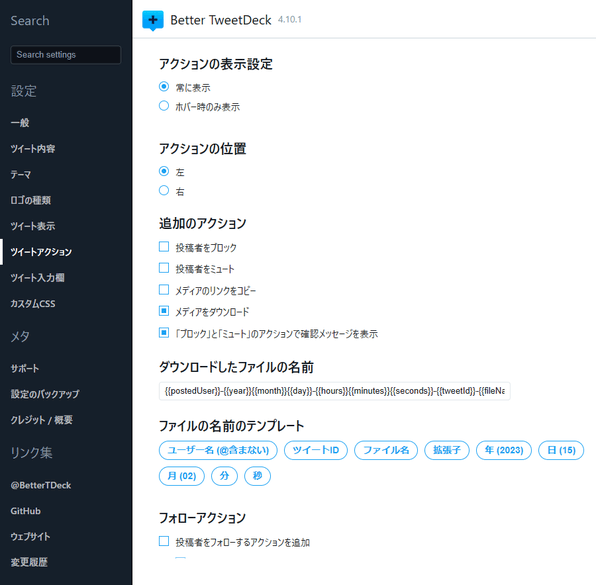Insert ツイートID template token
The width and height of the screenshot is (596, 585).
316,450
